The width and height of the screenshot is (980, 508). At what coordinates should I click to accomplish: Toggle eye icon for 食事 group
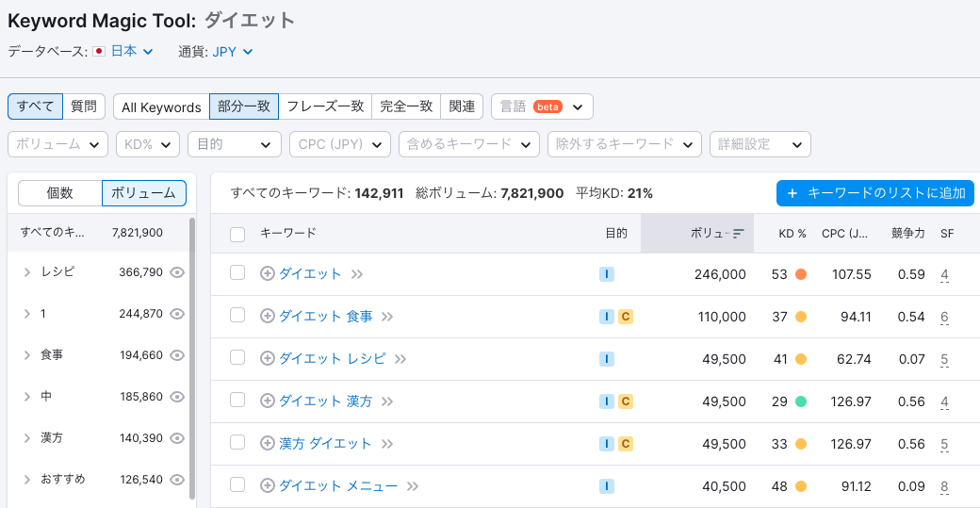pos(176,355)
